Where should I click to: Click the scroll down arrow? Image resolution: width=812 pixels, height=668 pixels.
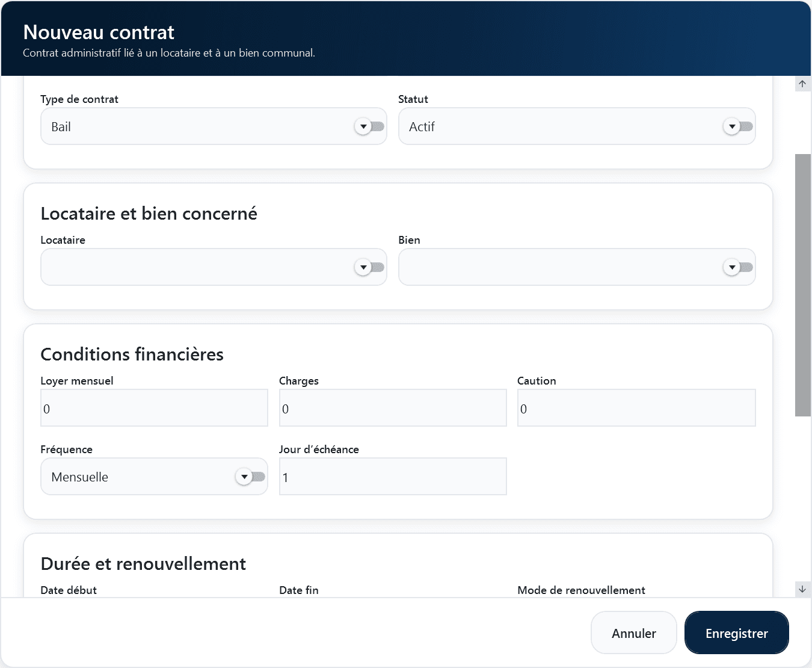(x=802, y=589)
